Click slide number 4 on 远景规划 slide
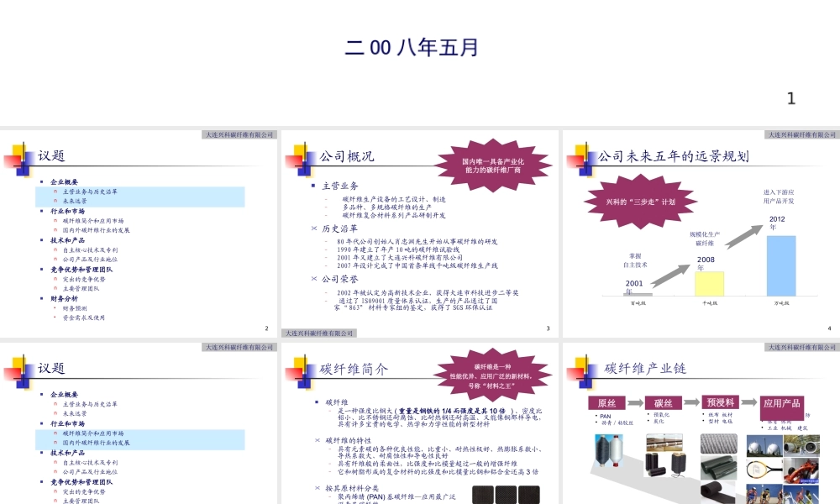840x504 pixels. [829, 328]
